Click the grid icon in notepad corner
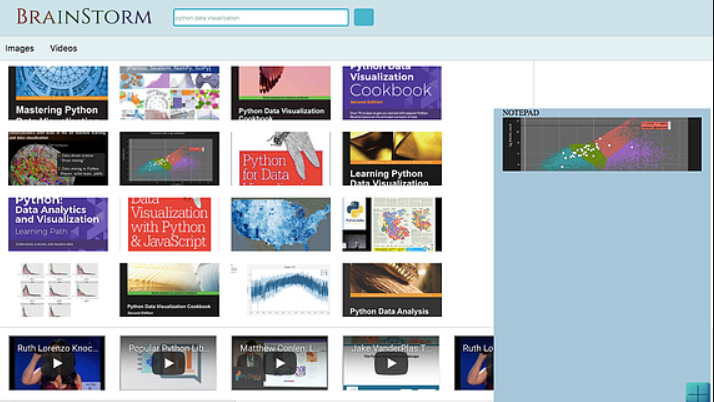The image size is (714, 402). click(698, 391)
